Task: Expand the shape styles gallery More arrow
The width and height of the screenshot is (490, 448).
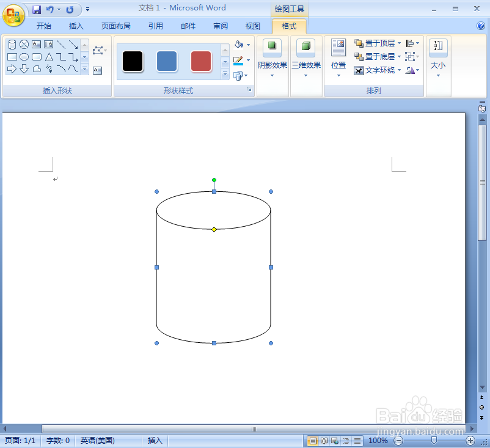Action: click(225, 74)
